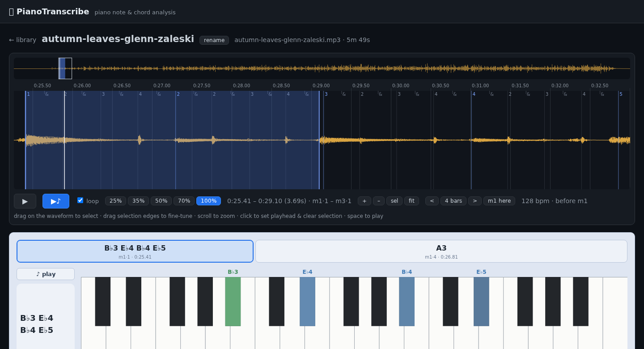
Task: Click the measure 5 marker on the waveform
Action: pos(621,94)
